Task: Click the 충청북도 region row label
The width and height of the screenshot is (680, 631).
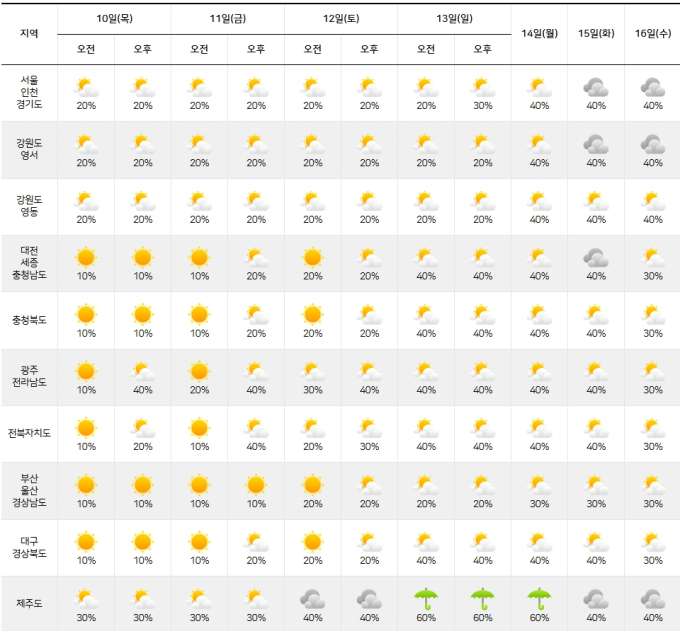Action: [x=29, y=320]
